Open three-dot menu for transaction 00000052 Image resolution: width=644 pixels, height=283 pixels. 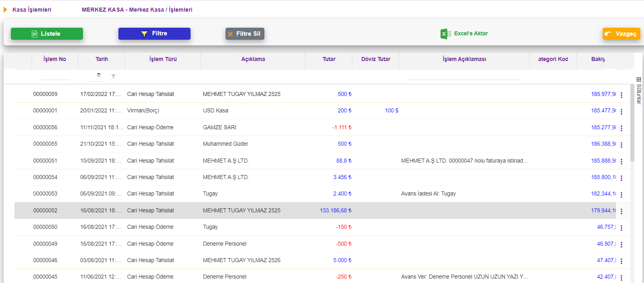[622, 211]
